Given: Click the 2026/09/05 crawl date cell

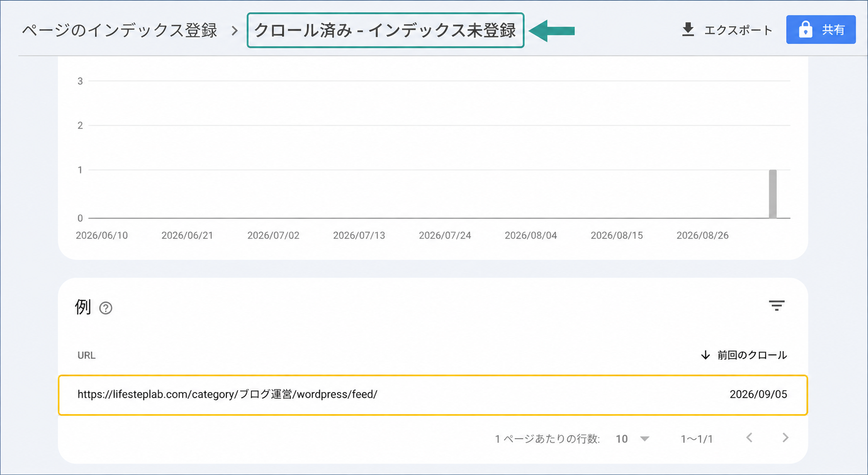Looking at the screenshot, I should click(758, 394).
